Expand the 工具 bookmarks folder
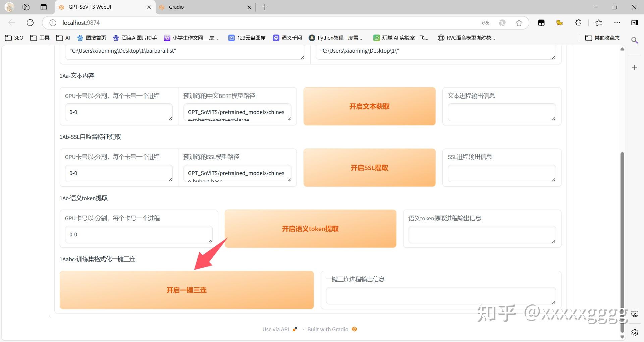644x342 pixels. (x=39, y=38)
